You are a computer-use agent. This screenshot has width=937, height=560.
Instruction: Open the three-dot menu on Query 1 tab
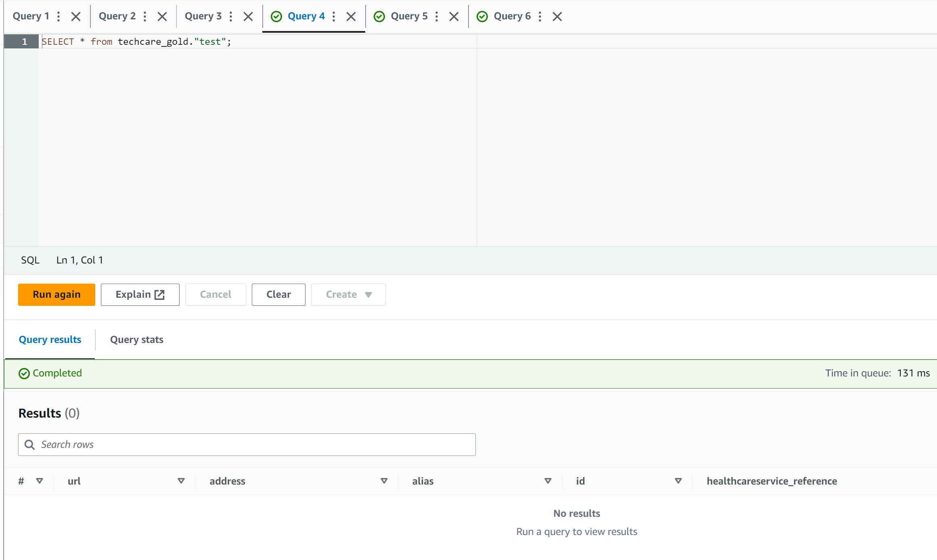[59, 16]
